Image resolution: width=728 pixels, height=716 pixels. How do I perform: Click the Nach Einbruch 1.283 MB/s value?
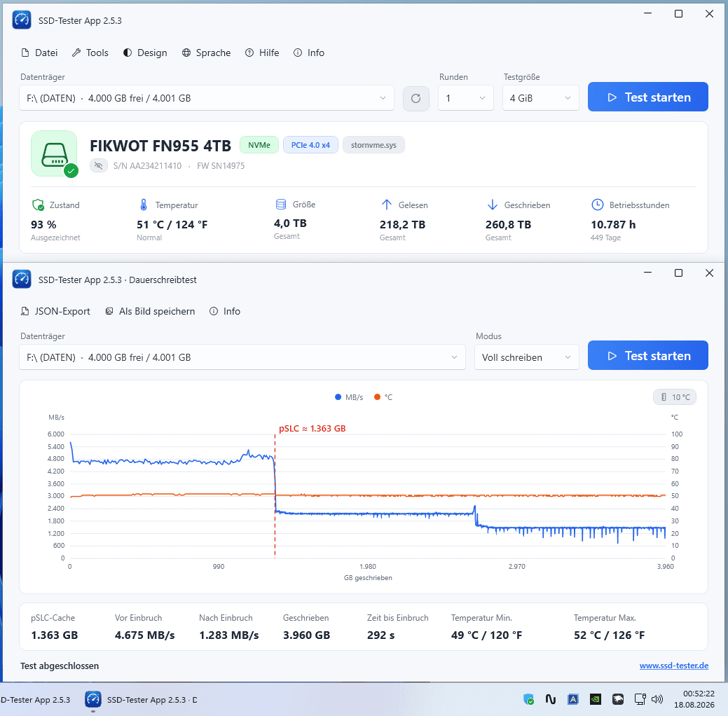pyautogui.click(x=229, y=635)
